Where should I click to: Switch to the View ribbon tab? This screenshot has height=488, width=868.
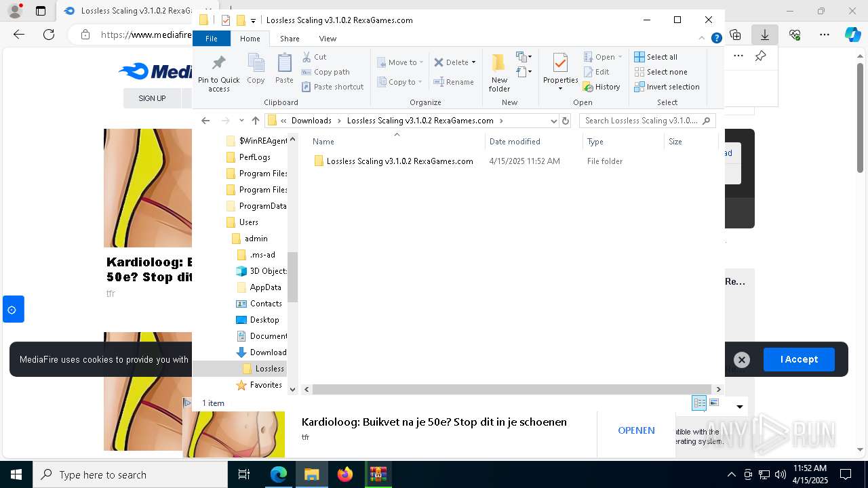point(328,39)
